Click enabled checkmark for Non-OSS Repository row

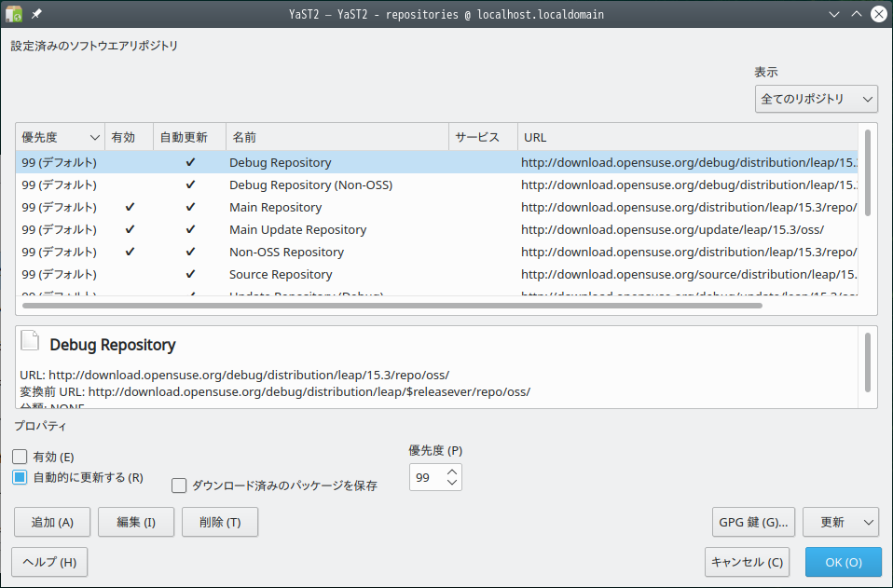click(130, 251)
